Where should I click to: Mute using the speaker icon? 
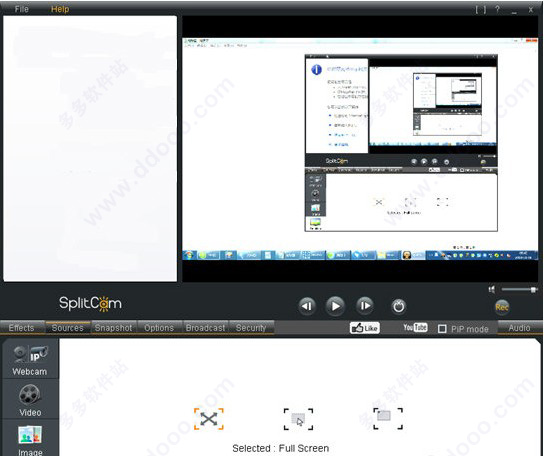click(x=492, y=289)
